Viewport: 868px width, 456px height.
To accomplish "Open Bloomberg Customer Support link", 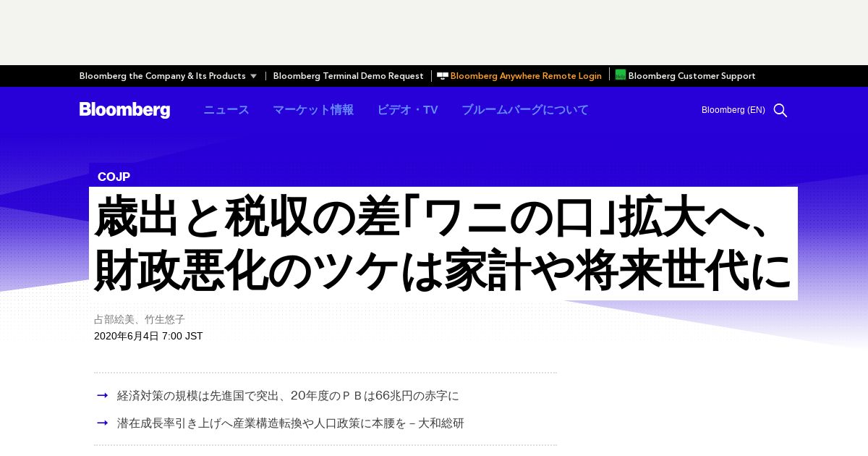I will 692,76.
